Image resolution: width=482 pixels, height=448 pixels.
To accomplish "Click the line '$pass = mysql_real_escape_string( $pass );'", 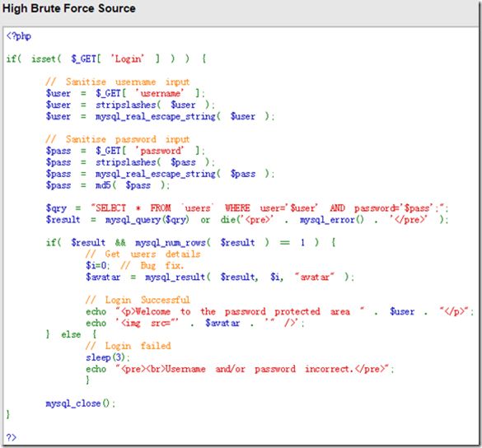I will pyautogui.click(x=160, y=174).
